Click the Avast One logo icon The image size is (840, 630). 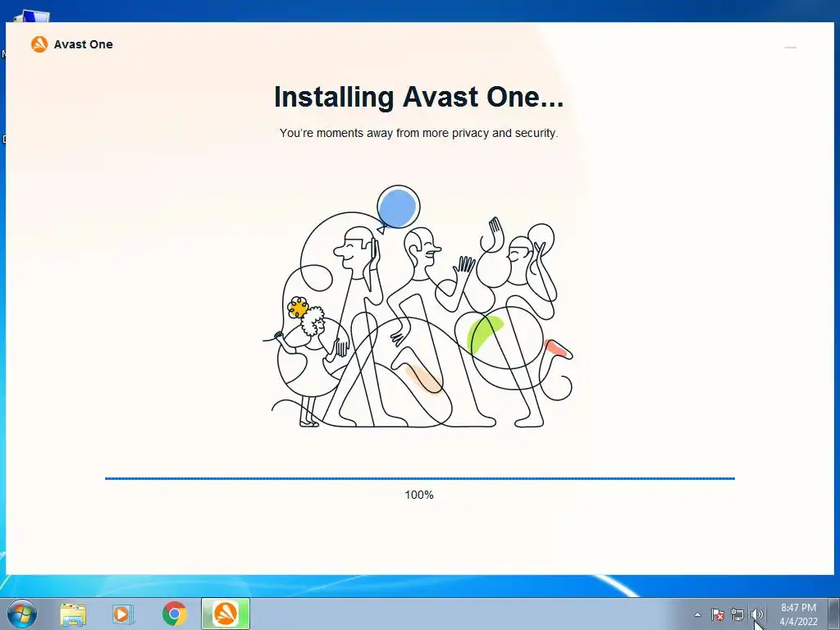(x=39, y=44)
